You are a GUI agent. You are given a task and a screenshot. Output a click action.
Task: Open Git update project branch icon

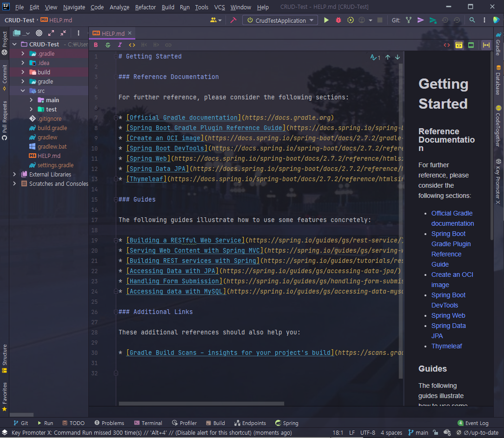409,20
